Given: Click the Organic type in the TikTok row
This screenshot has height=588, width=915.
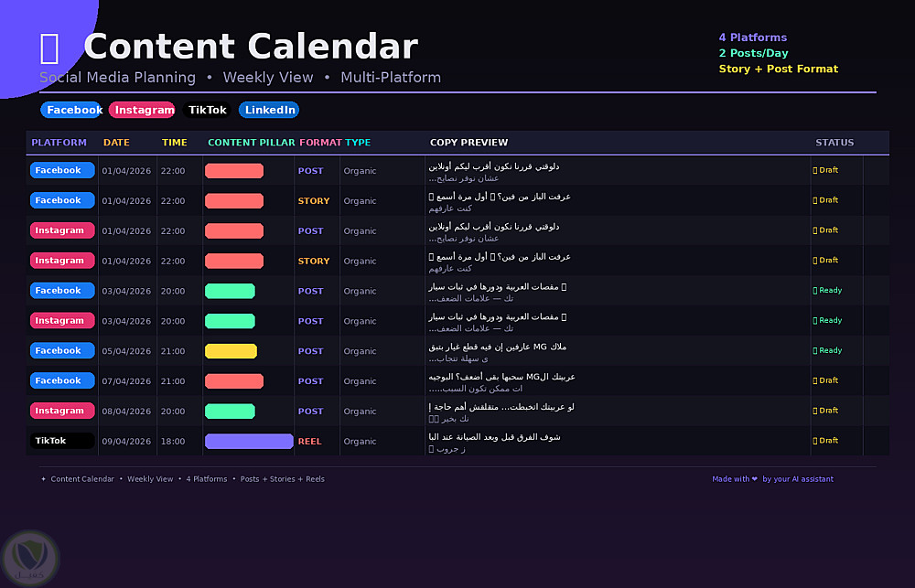Looking at the screenshot, I should coord(360,442).
